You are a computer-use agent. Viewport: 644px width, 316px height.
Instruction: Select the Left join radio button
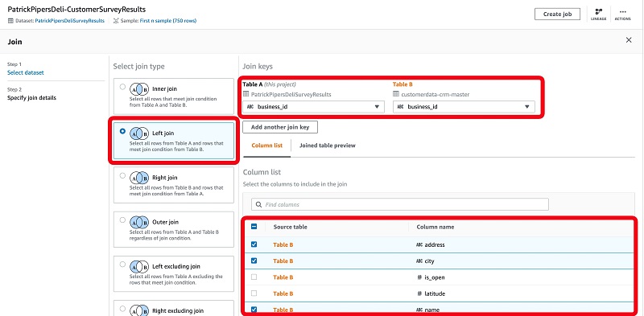122,131
